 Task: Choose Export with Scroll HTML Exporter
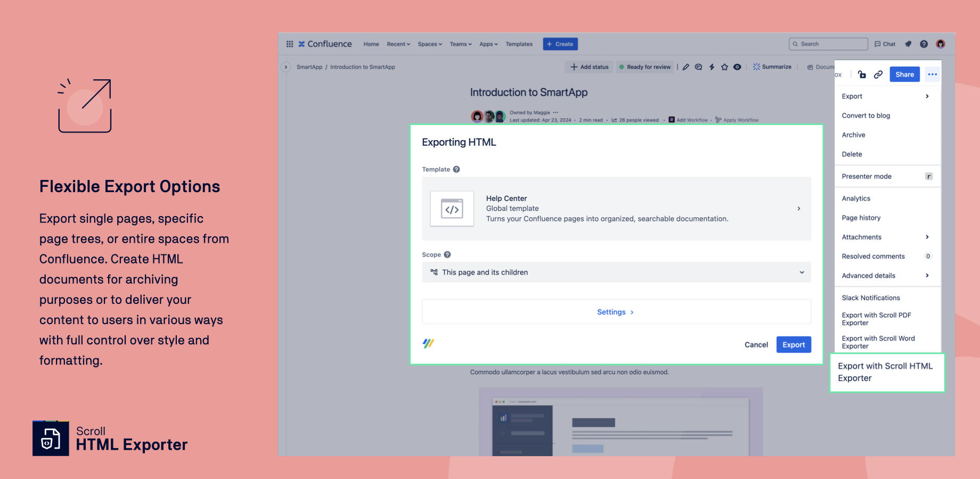coord(885,372)
